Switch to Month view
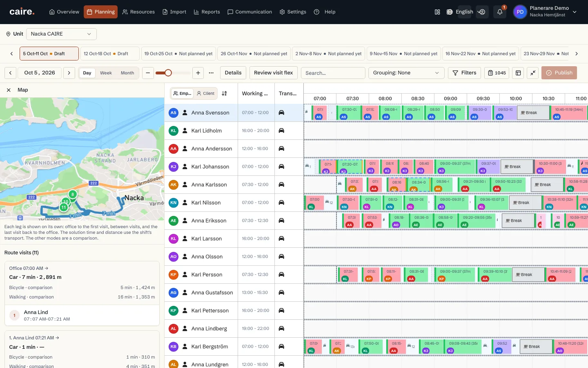The width and height of the screenshot is (588, 368). point(127,73)
